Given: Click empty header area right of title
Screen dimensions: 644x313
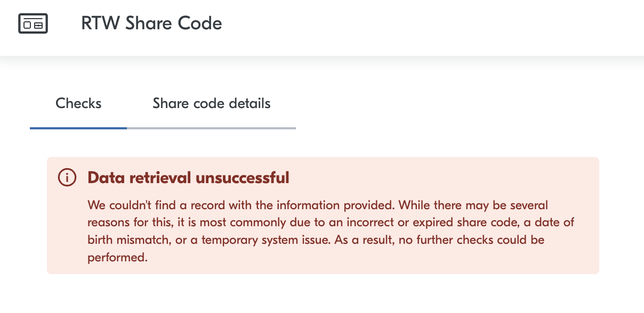Looking at the screenshot, I should [426, 24].
